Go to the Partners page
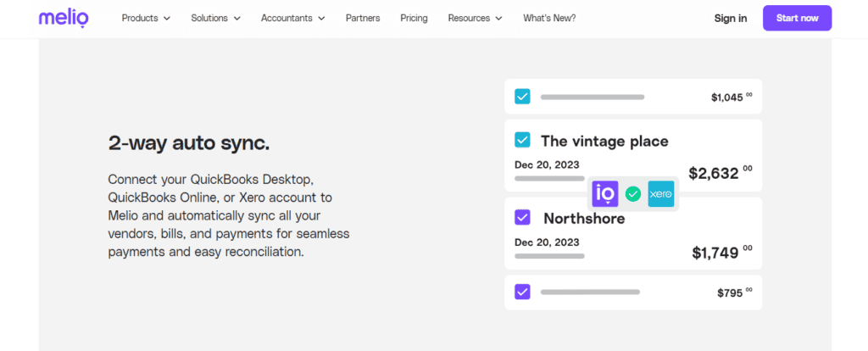This screenshot has width=868, height=351. tap(363, 19)
